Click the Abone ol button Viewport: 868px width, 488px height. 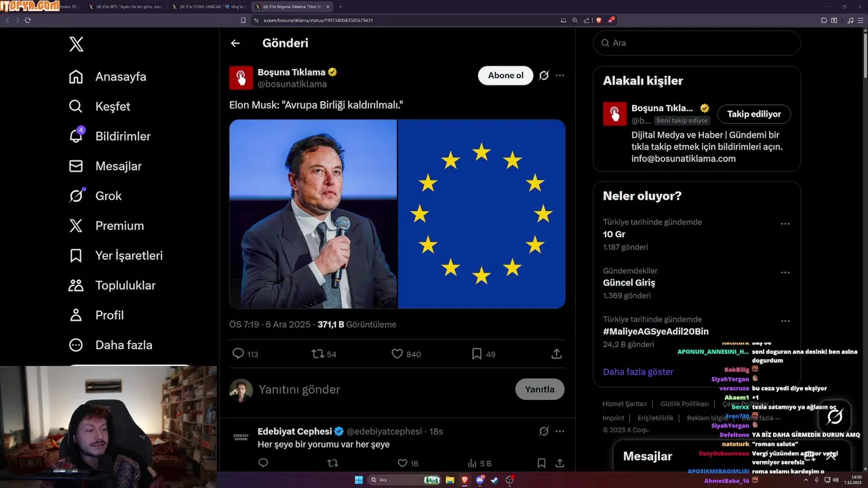(x=506, y=75)
